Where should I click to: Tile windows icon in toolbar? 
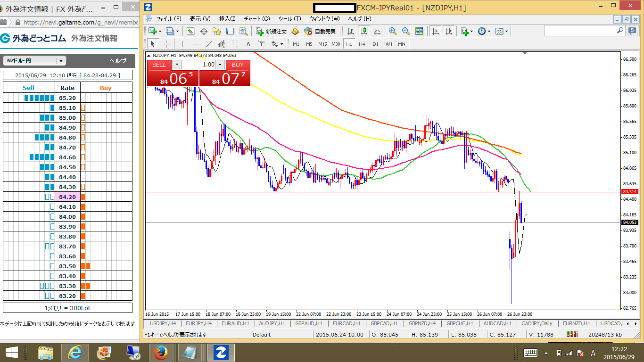click(x=419, y=31)
